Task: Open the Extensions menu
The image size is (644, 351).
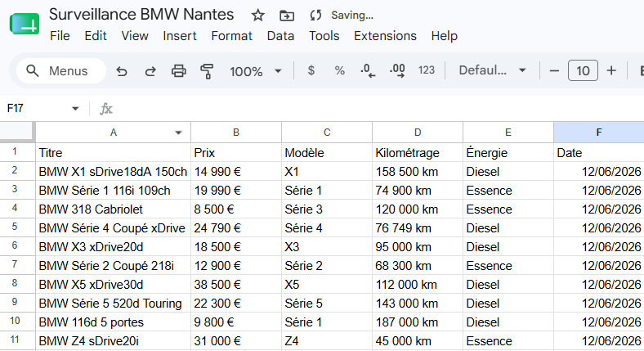Action: click(x=385, y=36)
